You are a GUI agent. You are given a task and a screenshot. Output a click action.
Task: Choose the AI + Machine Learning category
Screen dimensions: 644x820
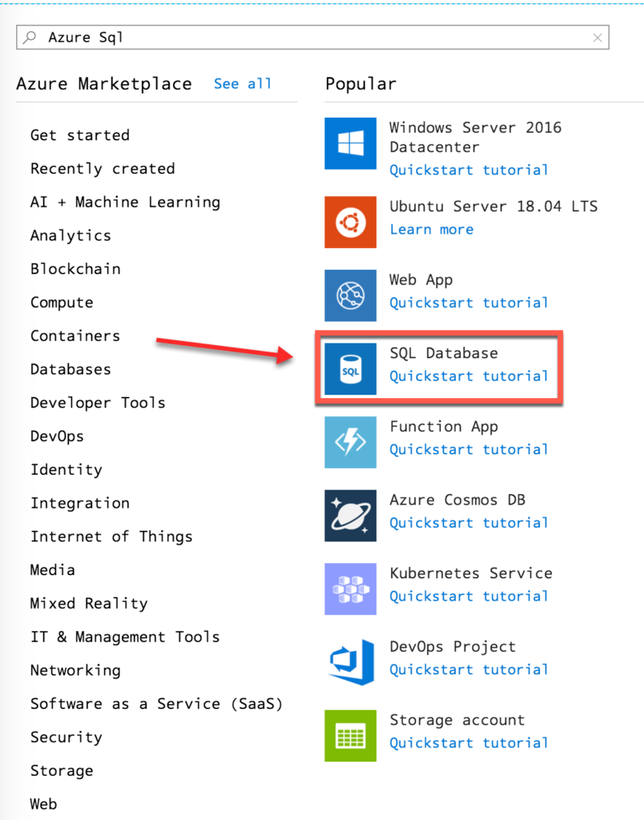click(x=126, y=203)
